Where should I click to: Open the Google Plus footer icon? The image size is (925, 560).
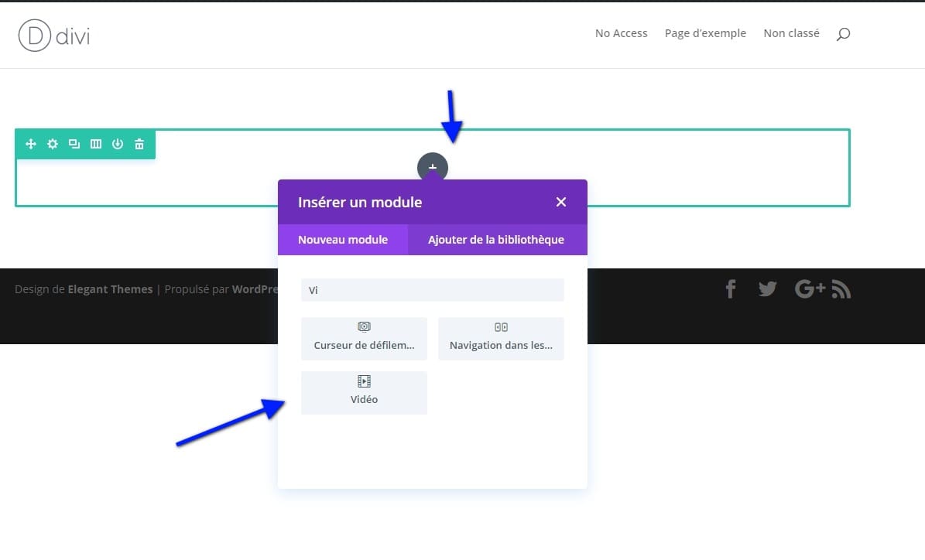click(x=810, y=289)
